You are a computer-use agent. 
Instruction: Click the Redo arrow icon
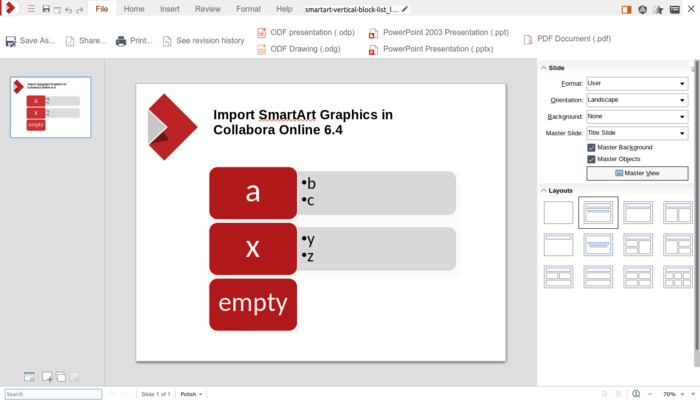click(79, 9)
